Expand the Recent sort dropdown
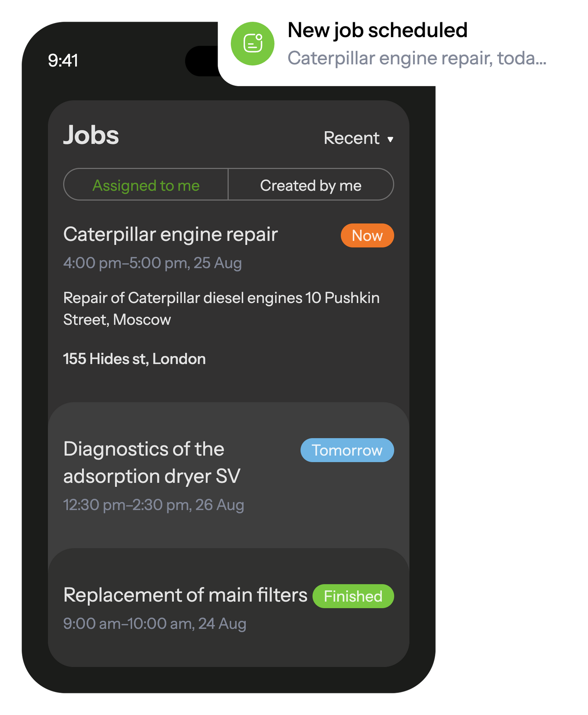588x715 pixels. [x=352, y=138]
